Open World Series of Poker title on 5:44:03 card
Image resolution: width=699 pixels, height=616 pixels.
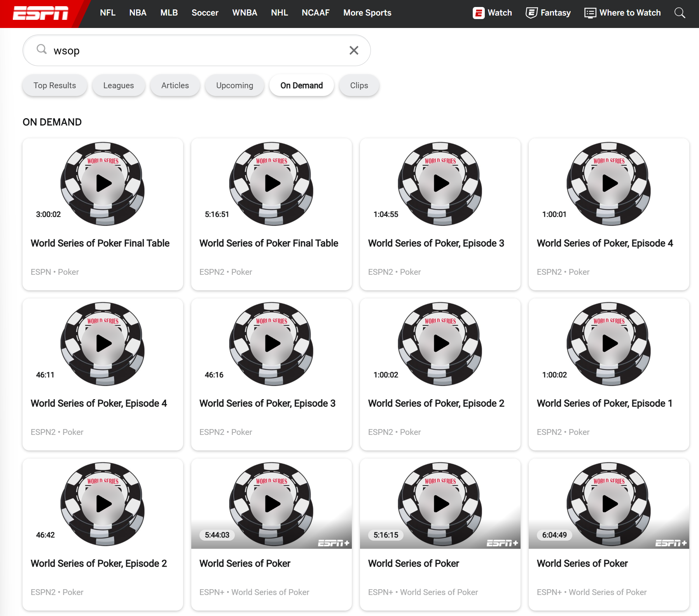pos(245,564)
